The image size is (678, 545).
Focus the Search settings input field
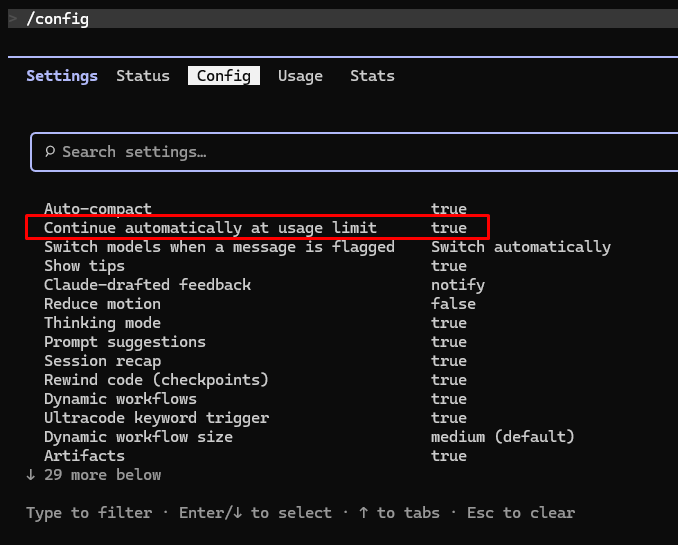[x=355, y=152]
